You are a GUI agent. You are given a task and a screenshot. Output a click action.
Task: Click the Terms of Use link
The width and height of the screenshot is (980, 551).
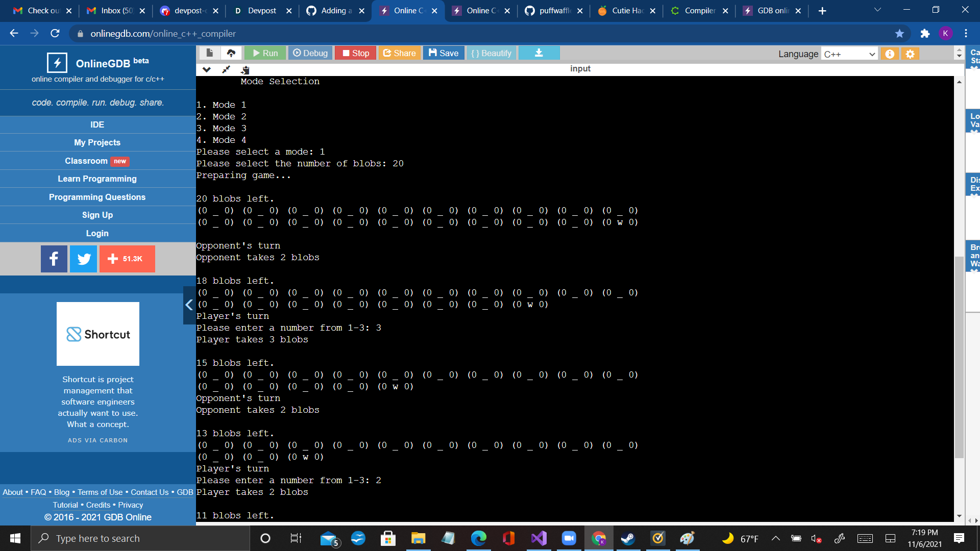[x=100, y=492]
